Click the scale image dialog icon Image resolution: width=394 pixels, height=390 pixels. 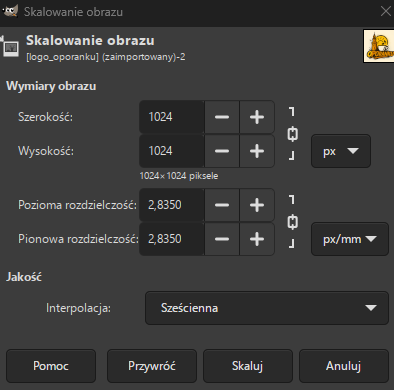(10, 47)
